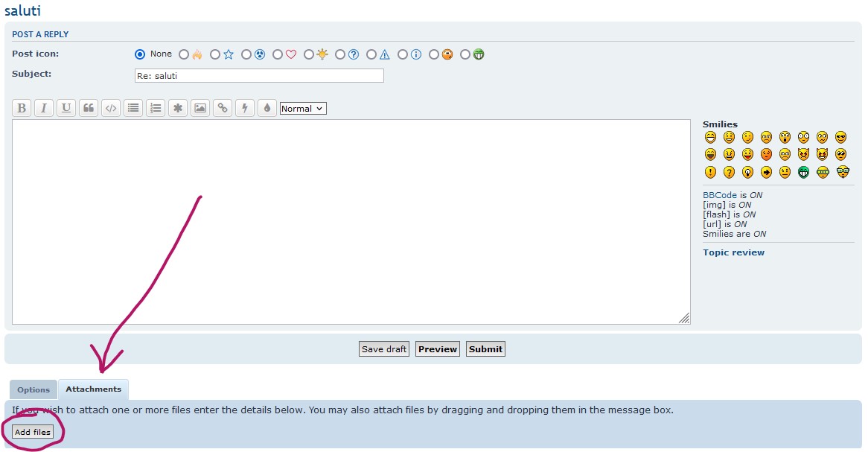The height and width of the screenshot is (452, 868).
Task: Open the Normal font size dropdown
Action: pyautogui.click(x=303, y=109)
